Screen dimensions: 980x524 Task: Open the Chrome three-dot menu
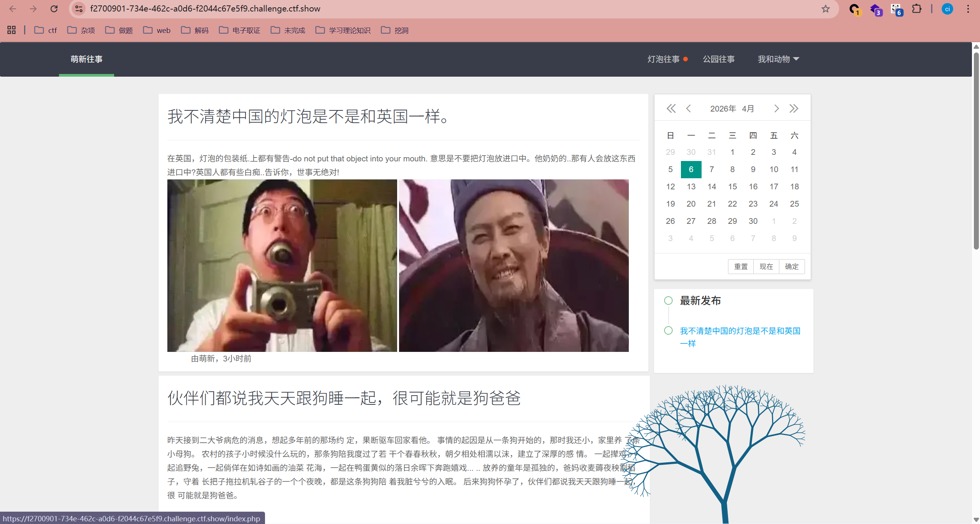(x=968, y=9)
